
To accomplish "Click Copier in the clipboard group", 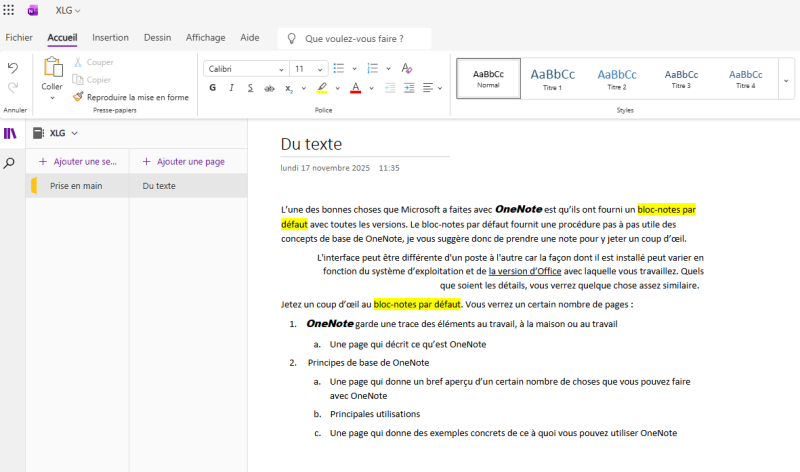I will pos(92,80).
